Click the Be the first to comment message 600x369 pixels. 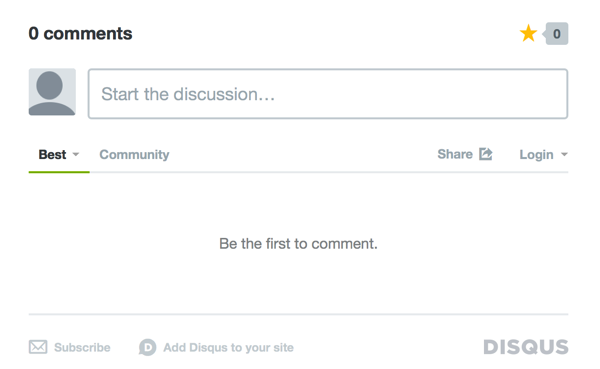pyautogui.click(x=298, y=244)
